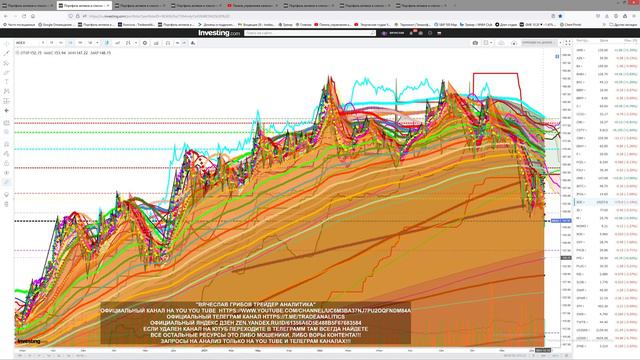Reload the page with browser refresh icon
640x360 pixels.
(x=24, y=16)
